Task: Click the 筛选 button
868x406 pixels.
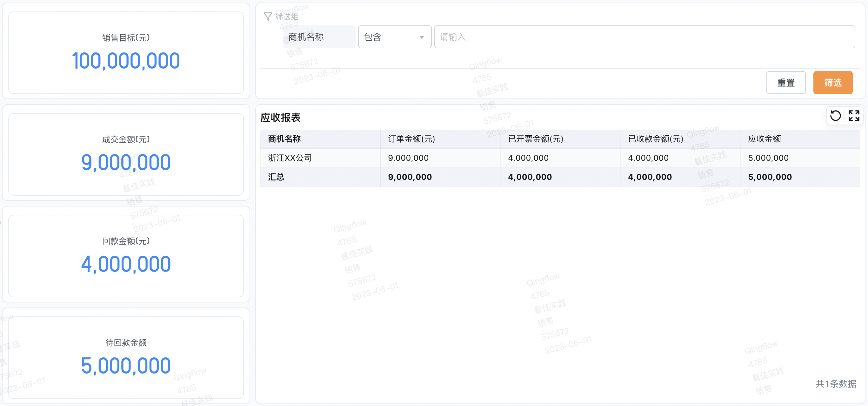Action: 833,83
